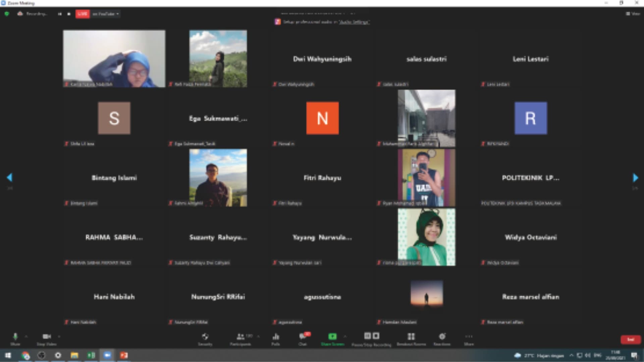Screen dimensions: 644x362
Task: Pause the recording at top left
Action: click(x=60, y=14)
